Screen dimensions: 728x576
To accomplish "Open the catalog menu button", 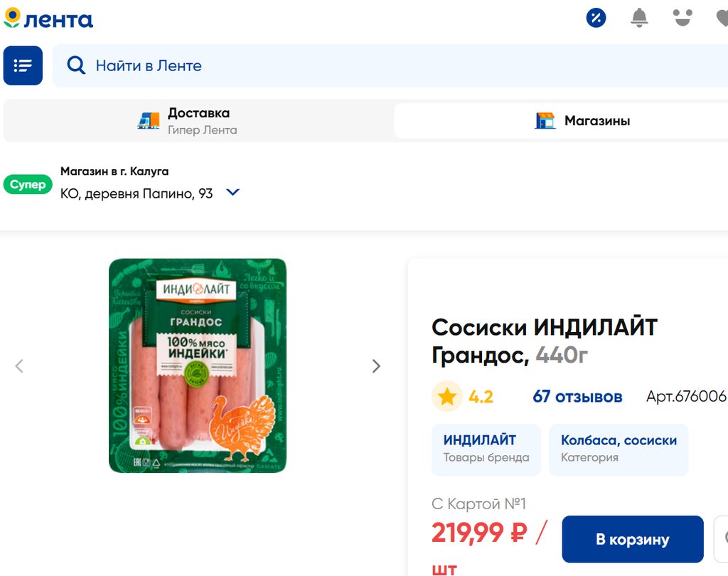I will pyautogui.click(x=23, y=65).
